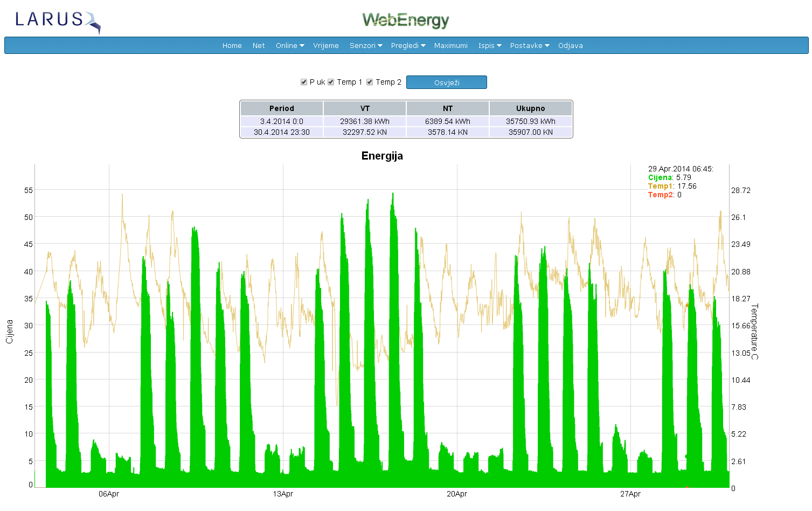Screen dimensions: 812x511
Task: Select Vrijeme in the navigation bar
Action: pyautogui.click(x=326, y=46)
